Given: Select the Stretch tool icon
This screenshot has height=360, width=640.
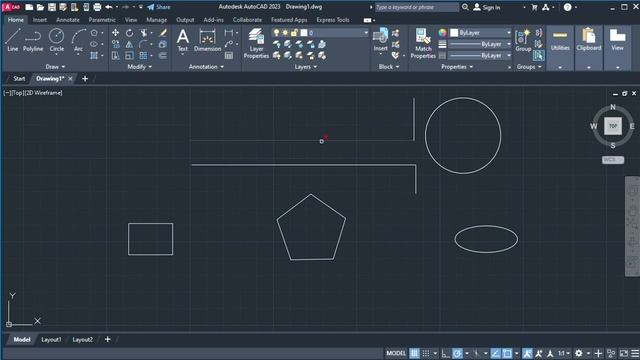Looking at the screenshot, I should [x=116, y=56].
